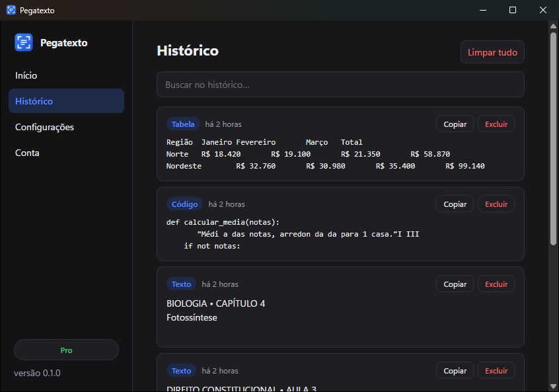Delete the Código entry
The height and width of the screenshot is (392, 559).
click(x=496, y=204)
